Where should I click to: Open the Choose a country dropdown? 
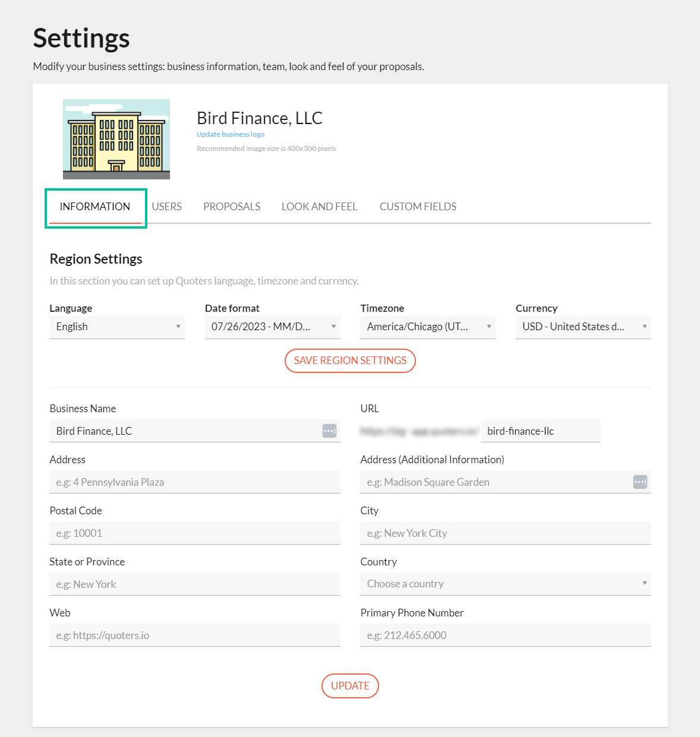pyautogui.click(x=506, y=584)
